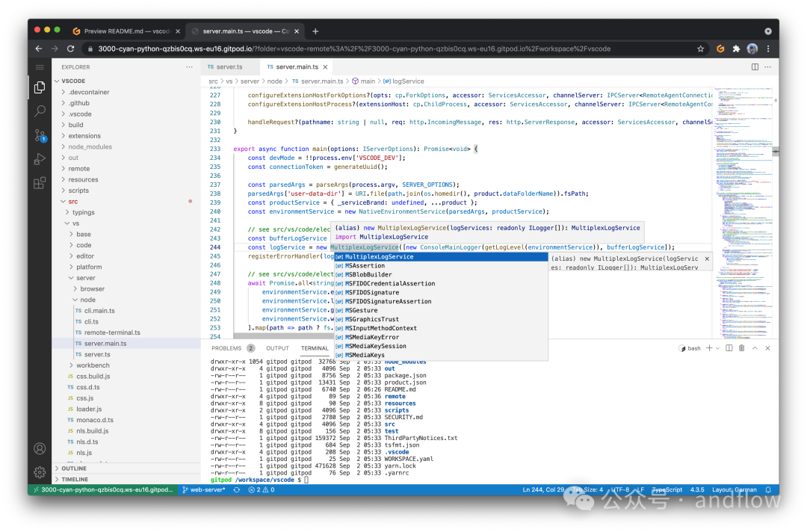Select the TERMINAL panel tab
This screenshot has height=532, width=807.
[x=315, y=348]
